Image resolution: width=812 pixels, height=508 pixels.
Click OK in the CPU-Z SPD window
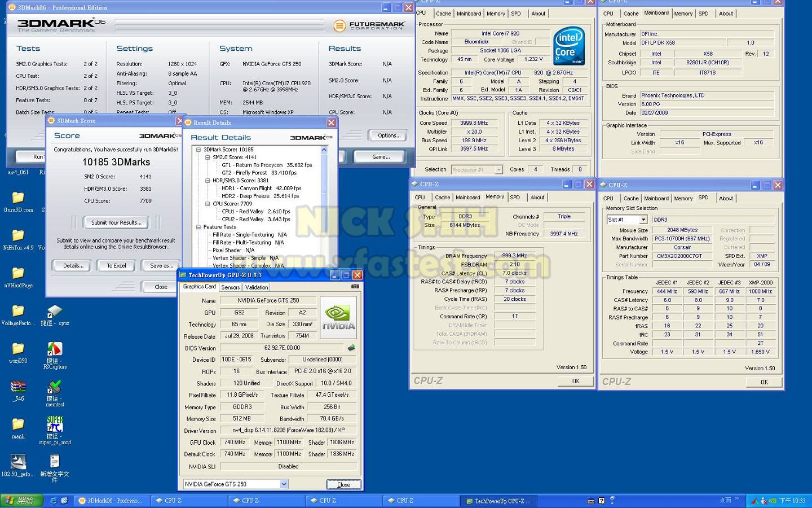point(764,382)
